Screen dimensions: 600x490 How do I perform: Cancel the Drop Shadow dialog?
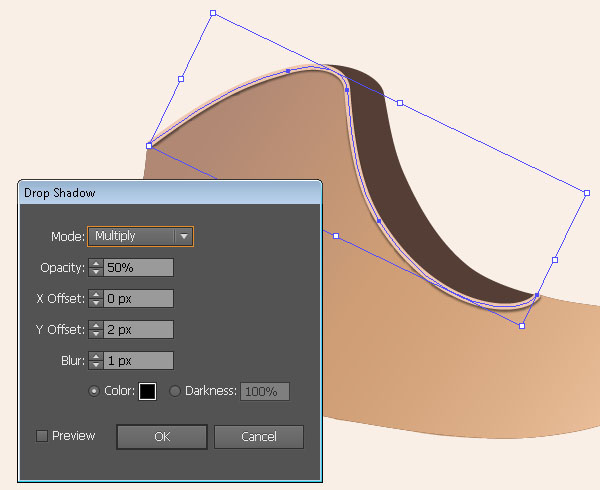[259, 436]
